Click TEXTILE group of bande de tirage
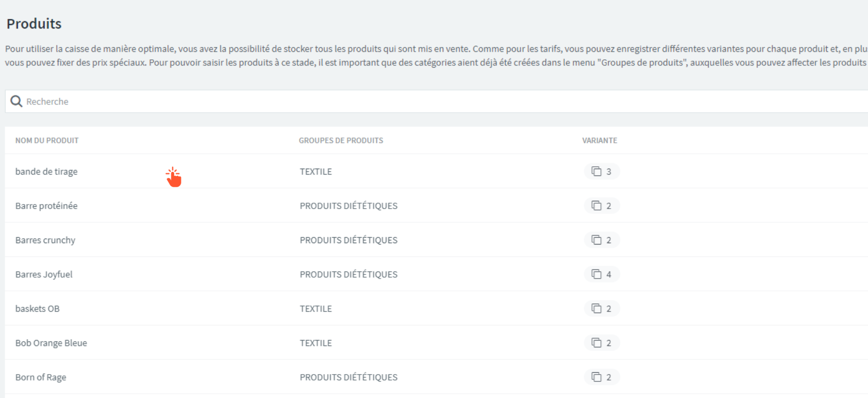Image resolution: width=868 pixels, height=398 pixels. (x=316, y=171)
